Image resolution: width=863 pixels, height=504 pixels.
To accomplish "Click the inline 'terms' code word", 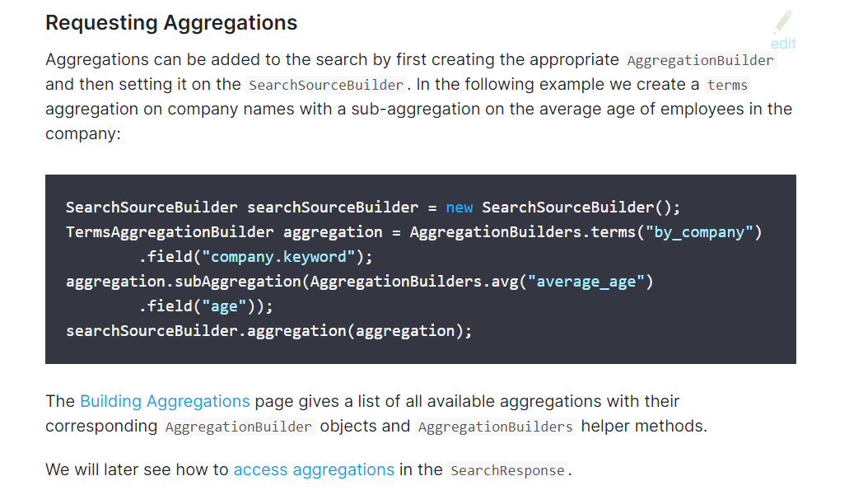I will point(727,85).
